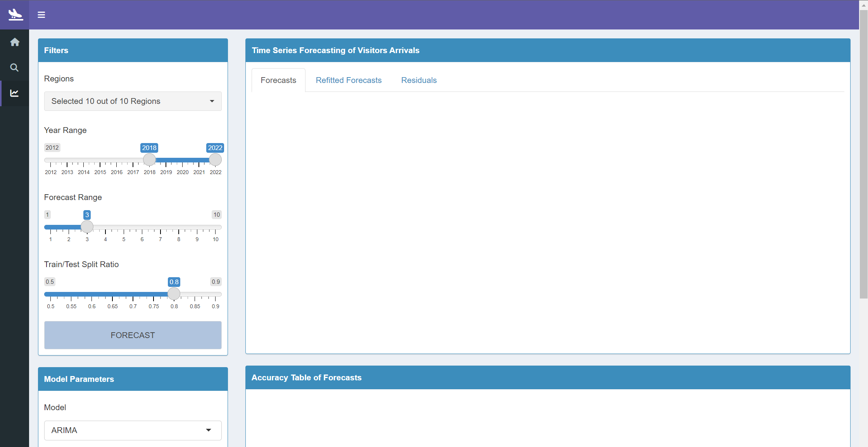The height and width of the screenshot is (447, 868).
Task: Set Forecast Range to 7 on the track
Action: click(160, 227)
